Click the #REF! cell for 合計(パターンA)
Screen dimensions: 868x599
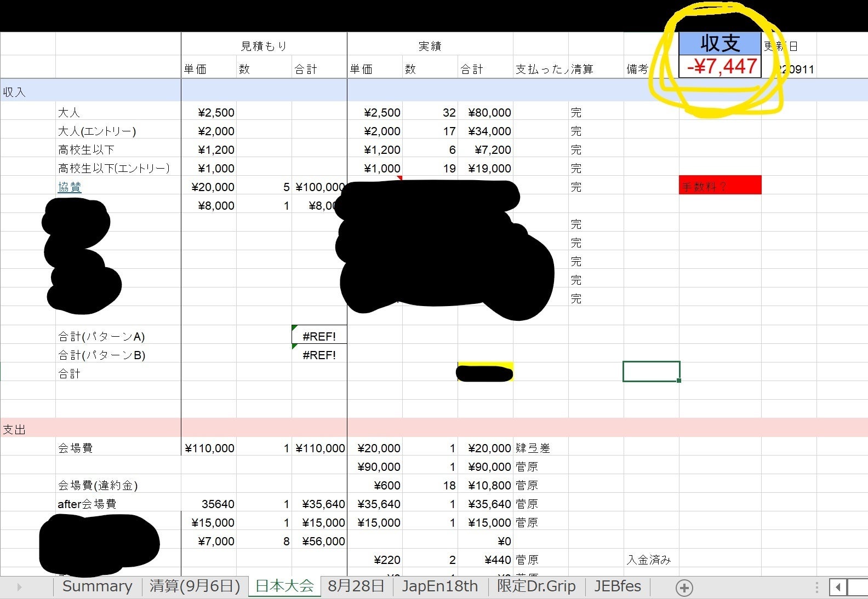pos(319,336)
